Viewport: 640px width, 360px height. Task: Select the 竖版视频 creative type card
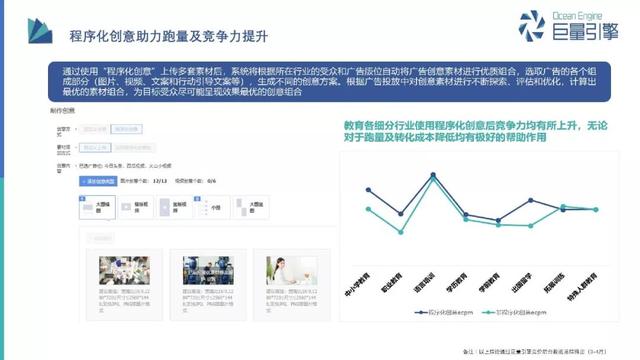click(174, 207)
